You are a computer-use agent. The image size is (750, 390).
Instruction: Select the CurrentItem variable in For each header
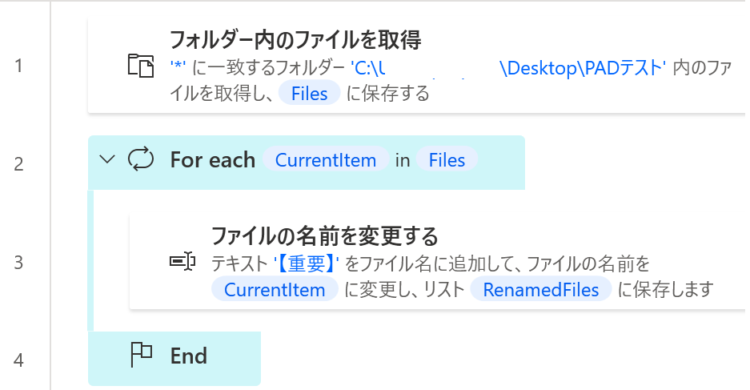pos(325,160)
